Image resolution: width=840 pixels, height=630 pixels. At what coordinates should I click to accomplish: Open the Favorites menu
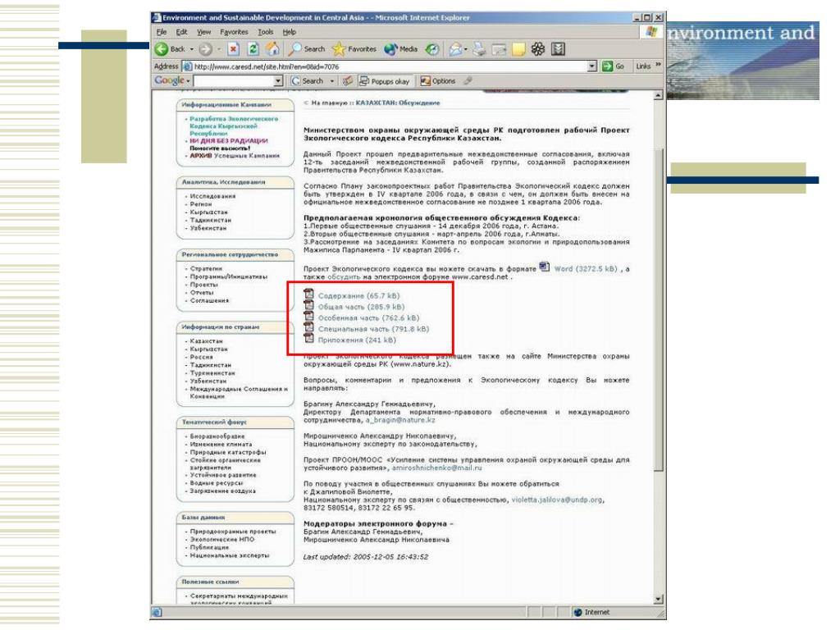pyautogui.click(x=234, y=32)
